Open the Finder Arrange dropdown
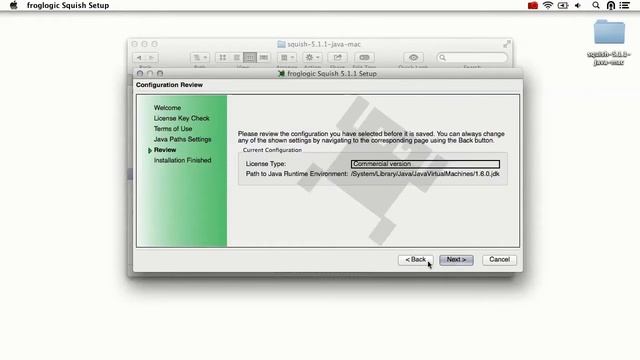This screenshot has height=360, width=640. [287, 58]
